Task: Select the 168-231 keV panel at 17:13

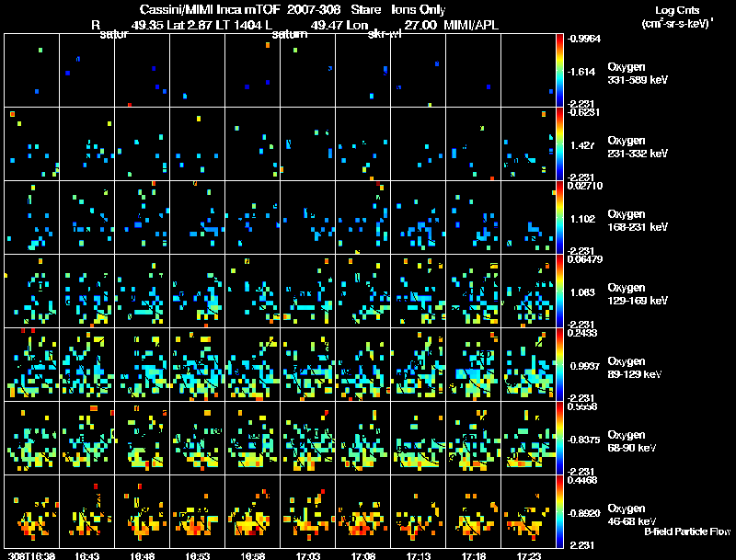Action: point(418,218)
